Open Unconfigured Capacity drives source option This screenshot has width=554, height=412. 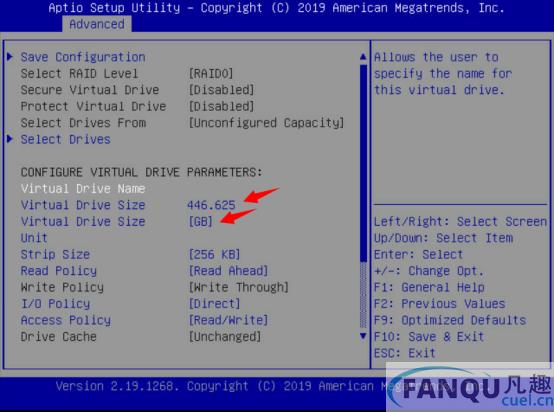(266, 123)
